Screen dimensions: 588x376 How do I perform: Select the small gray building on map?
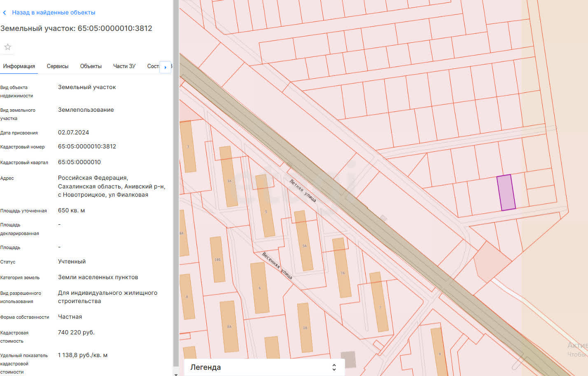348,360
